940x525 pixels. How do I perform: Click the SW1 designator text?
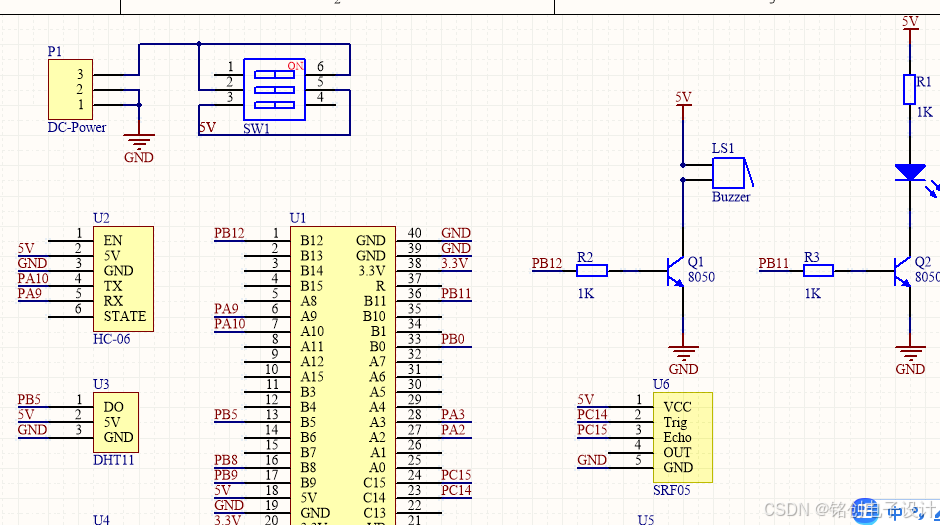click(256, 129)
